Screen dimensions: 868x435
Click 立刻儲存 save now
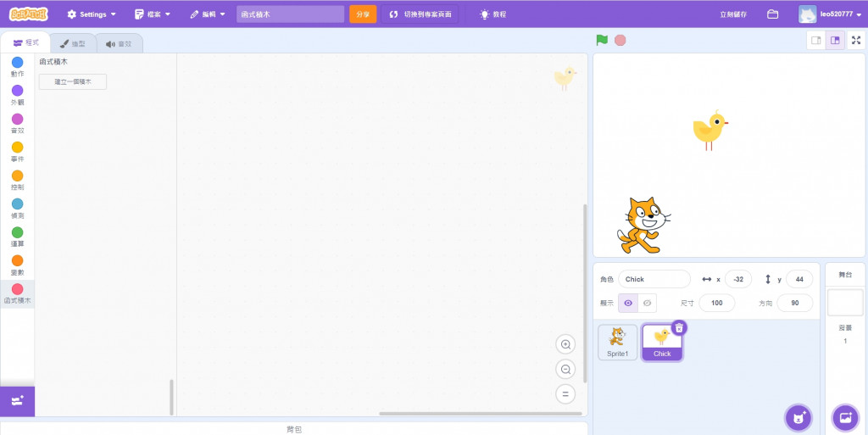pos(733,14)
